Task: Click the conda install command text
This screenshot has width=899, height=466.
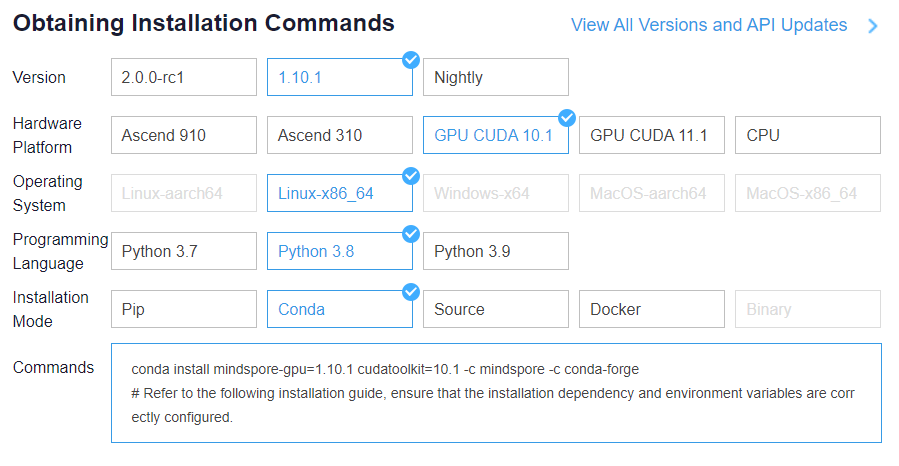Action: click(384, 368)
